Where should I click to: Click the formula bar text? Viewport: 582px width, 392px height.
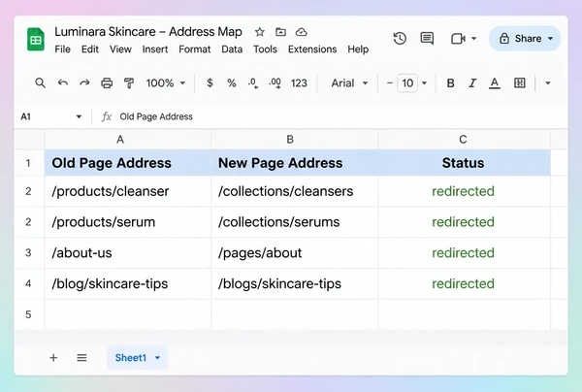(x=156, y=116)
